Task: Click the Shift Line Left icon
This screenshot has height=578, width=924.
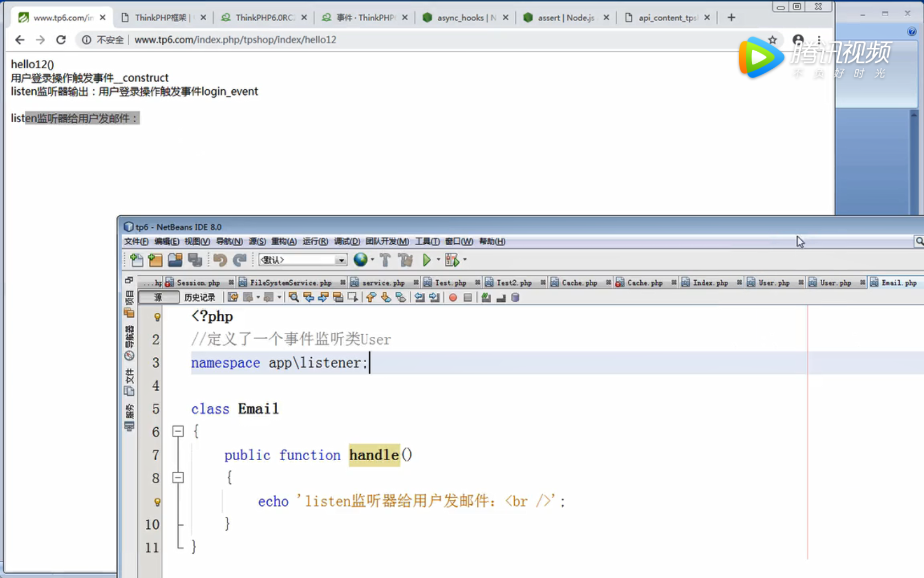Action: tap(420, 297)
